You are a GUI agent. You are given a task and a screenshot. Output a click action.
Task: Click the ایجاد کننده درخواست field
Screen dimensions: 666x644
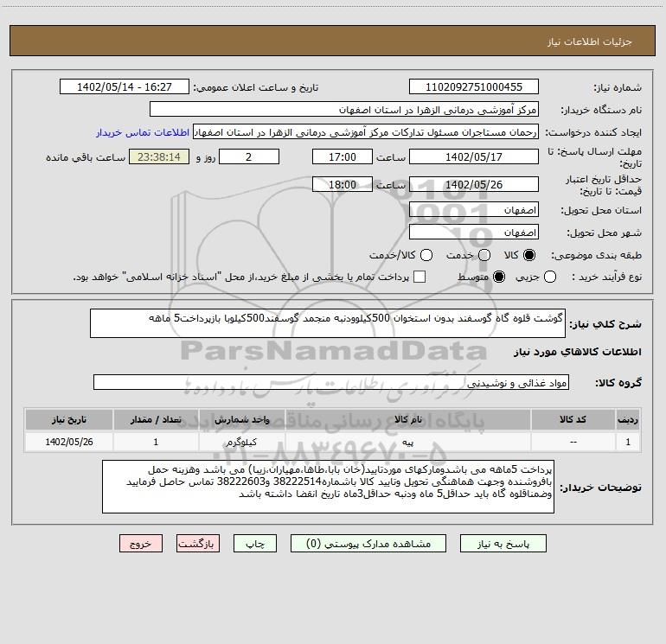pos(366,132)
